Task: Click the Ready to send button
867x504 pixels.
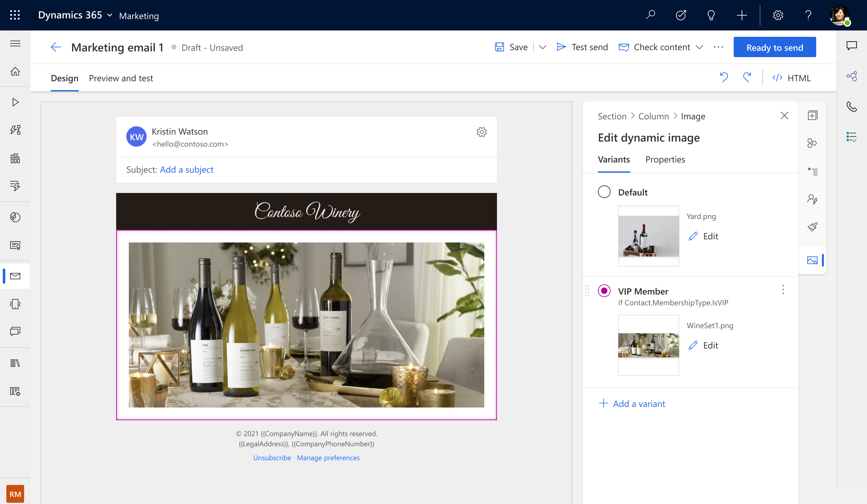Action: point(775,47)
